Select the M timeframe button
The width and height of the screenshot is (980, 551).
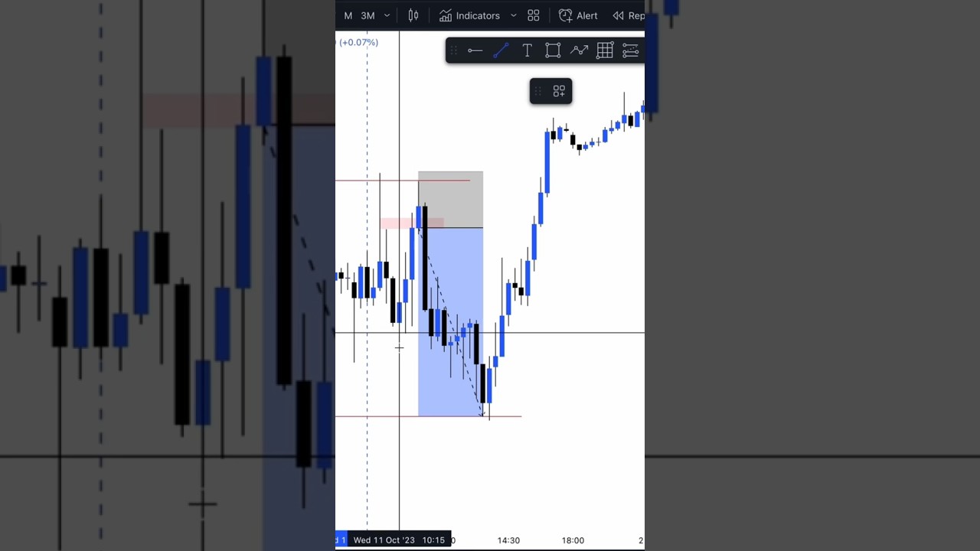point(348,15)
